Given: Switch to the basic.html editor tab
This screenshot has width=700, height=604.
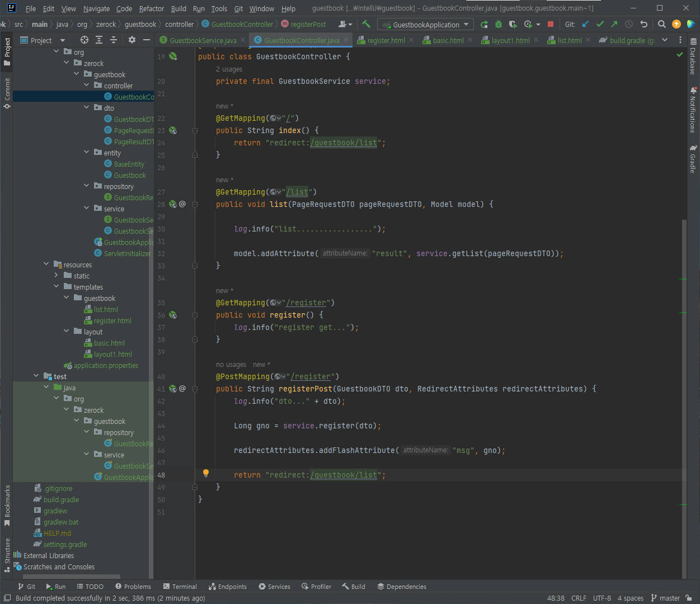Looking at the screenshot, I should tap(448, 40).
